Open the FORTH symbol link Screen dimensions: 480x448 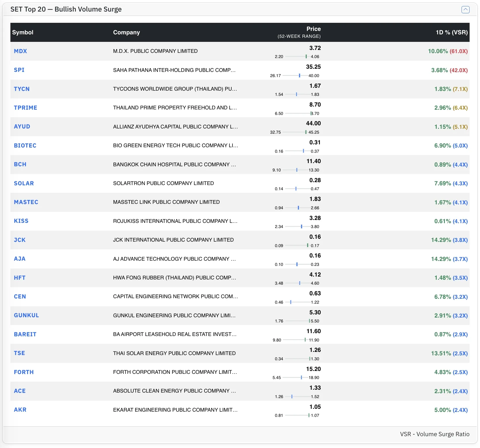(24, 372)
